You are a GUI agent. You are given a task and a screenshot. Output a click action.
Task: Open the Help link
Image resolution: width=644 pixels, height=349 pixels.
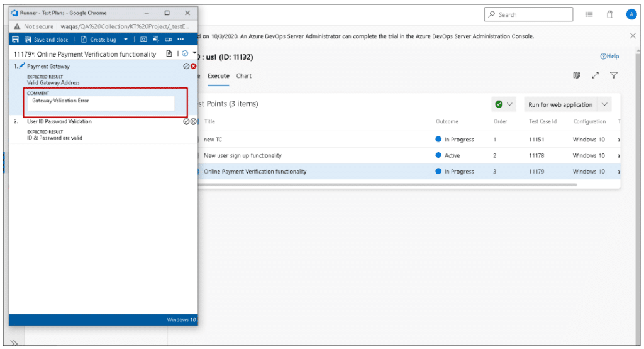[x=609, y=56]
